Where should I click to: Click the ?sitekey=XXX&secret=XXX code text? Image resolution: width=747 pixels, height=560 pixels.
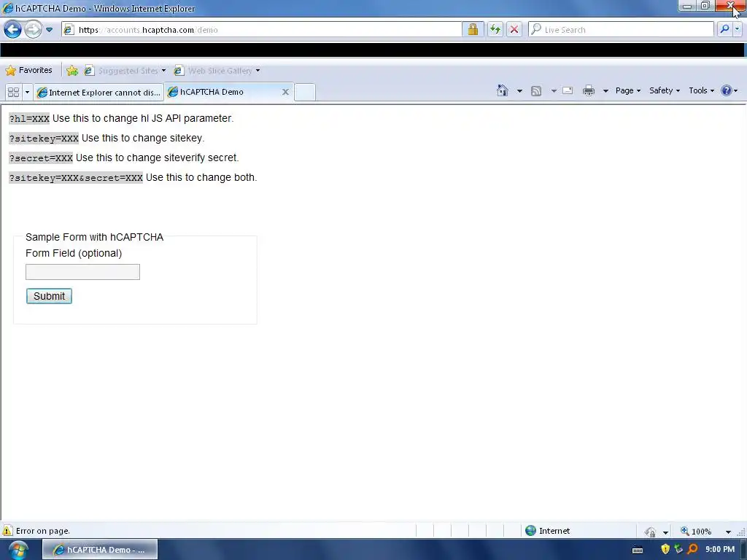click(x=76, y=178)
